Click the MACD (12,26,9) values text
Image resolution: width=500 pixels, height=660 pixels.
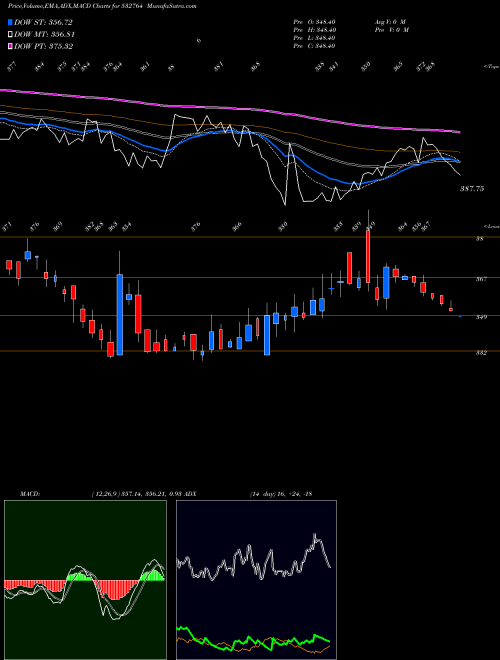tap(136, 494)
